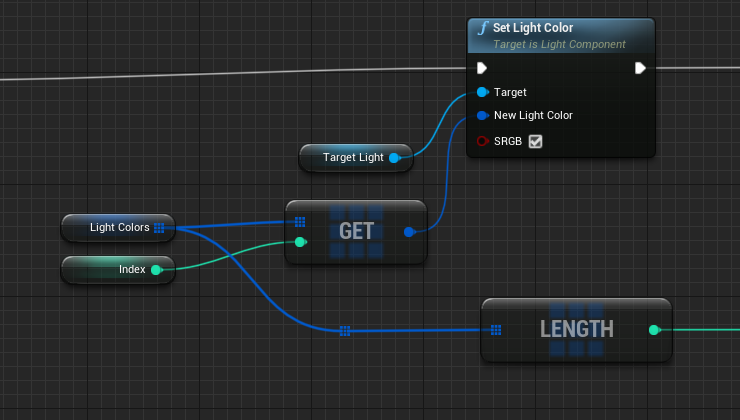Click the green output pin on LENGTH node
740x420 pixels.
[x=654, y=329]
